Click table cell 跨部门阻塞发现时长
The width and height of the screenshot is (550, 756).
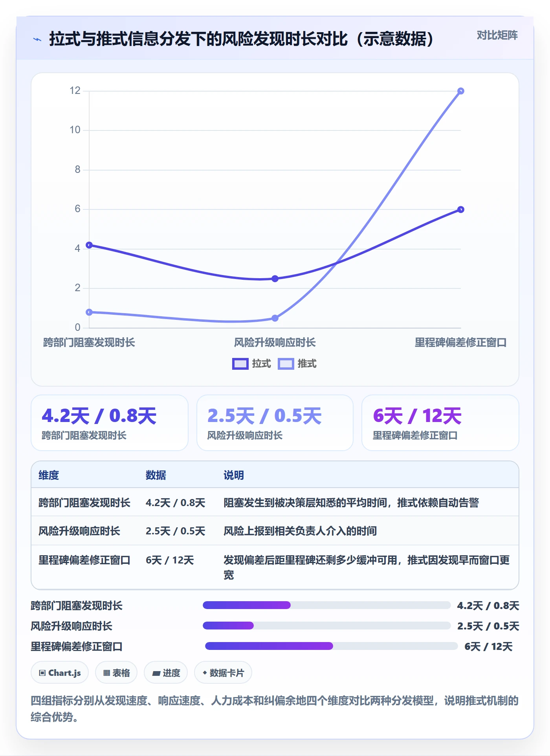pyautogui.click(x=84, y=503)
